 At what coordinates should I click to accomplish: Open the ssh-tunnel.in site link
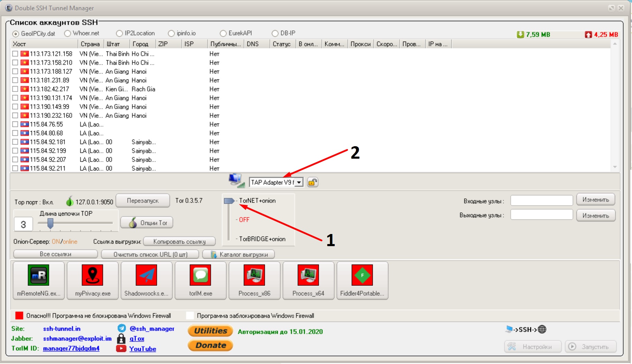coord(62,329)
